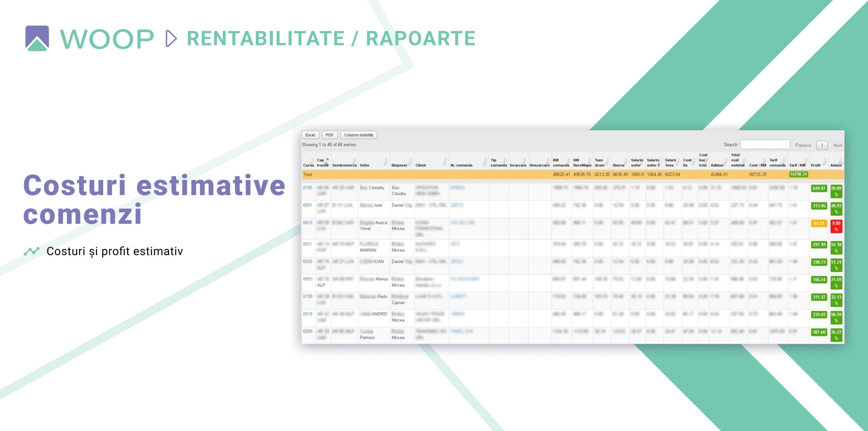This screenshot has width=868, height=431.
Task: Sort by the Profit column header
Action: (x=819, y=161)
